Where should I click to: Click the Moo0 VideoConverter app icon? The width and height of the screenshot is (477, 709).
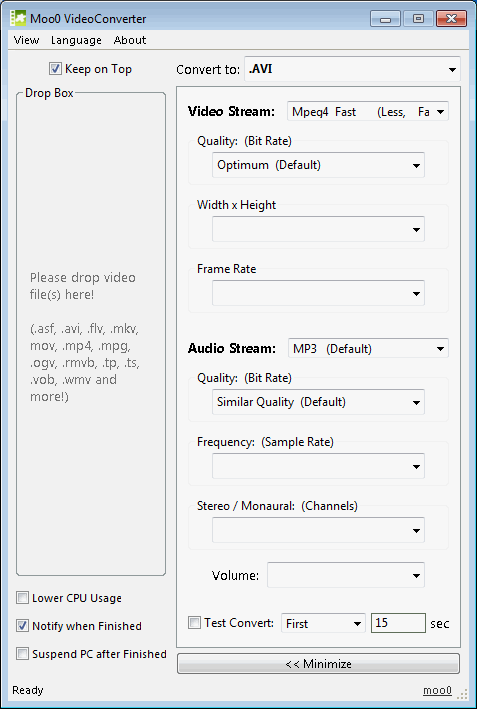coord(18,18)
